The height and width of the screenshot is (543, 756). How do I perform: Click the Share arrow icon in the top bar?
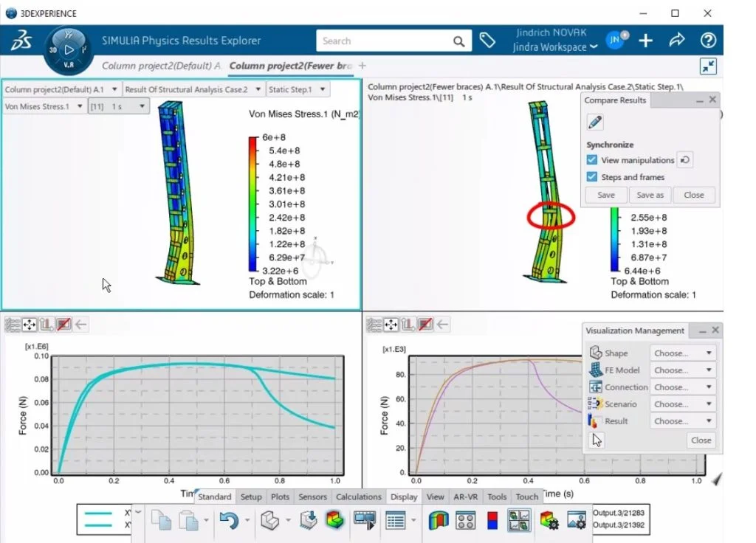coord(676,41)
